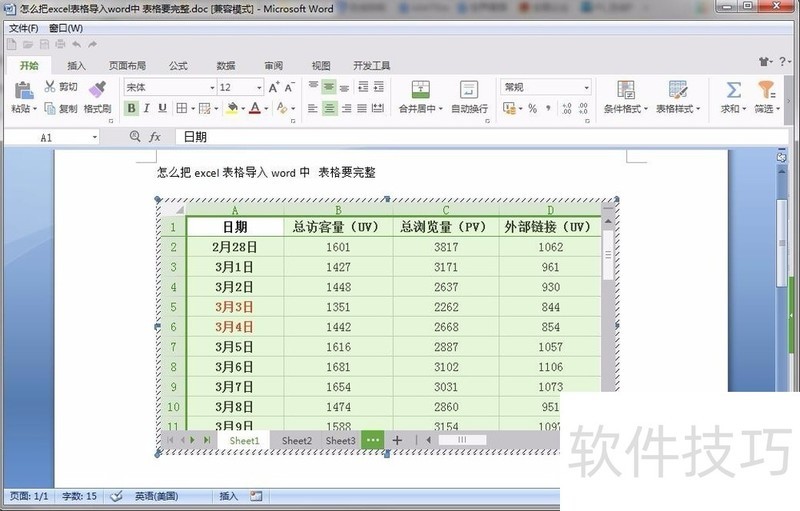The height and width of the screenshot is (511, 800).
Task: Click the decrease decimal places icon
Action: [x=583, y=108]
